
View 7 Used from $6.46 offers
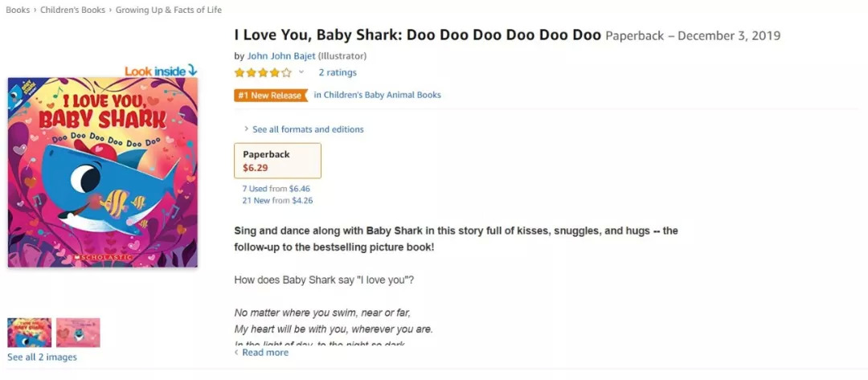(x=276, y=188)
